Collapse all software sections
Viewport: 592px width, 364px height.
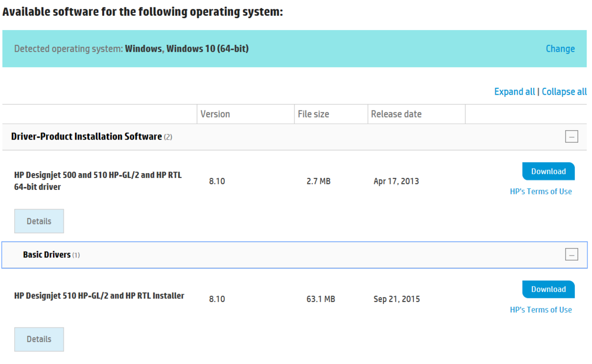[564, 92]
